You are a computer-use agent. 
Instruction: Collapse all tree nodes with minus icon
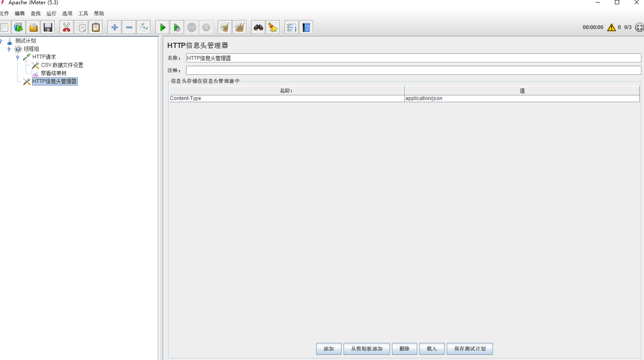click(x=129, y=27)
